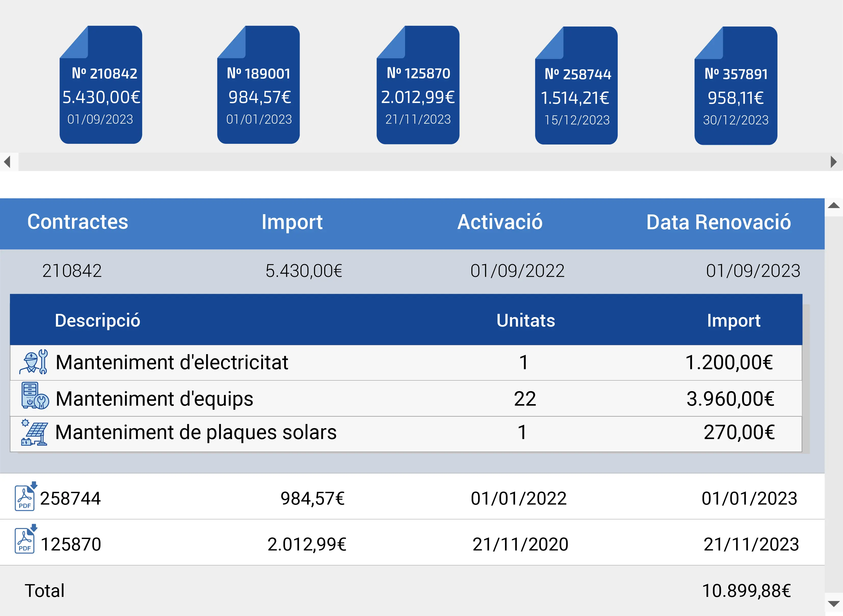Open contract document Nº 210842 card

coord(101,85)
